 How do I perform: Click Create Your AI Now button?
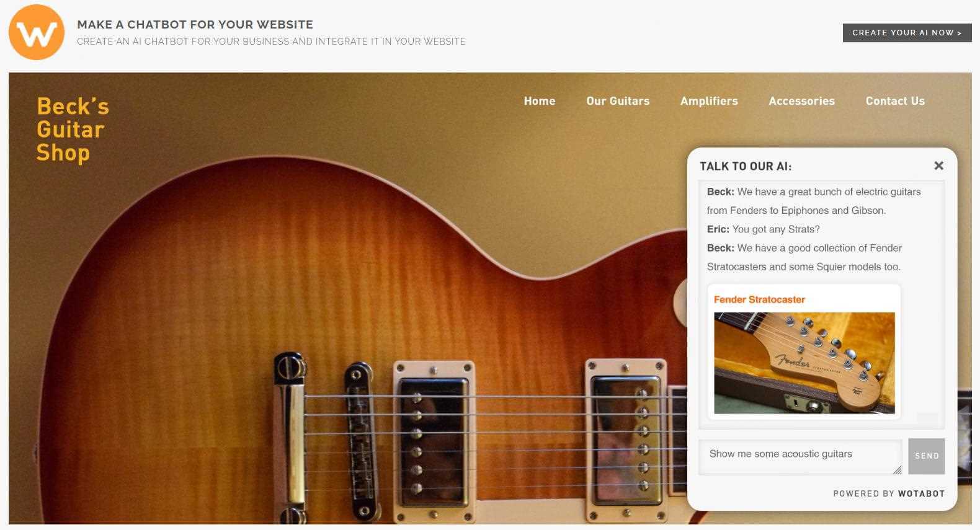point(907,33)
